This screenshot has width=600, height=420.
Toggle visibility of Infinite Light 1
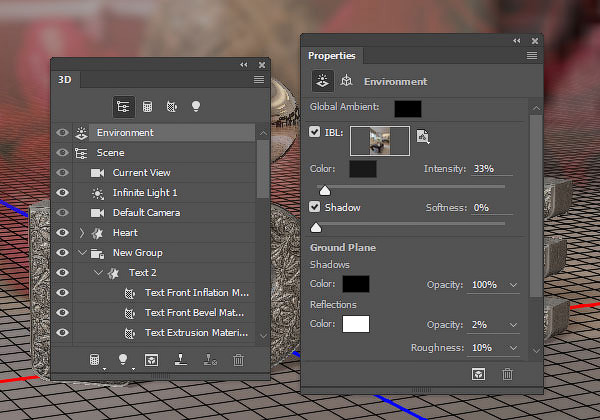point(62,192)
